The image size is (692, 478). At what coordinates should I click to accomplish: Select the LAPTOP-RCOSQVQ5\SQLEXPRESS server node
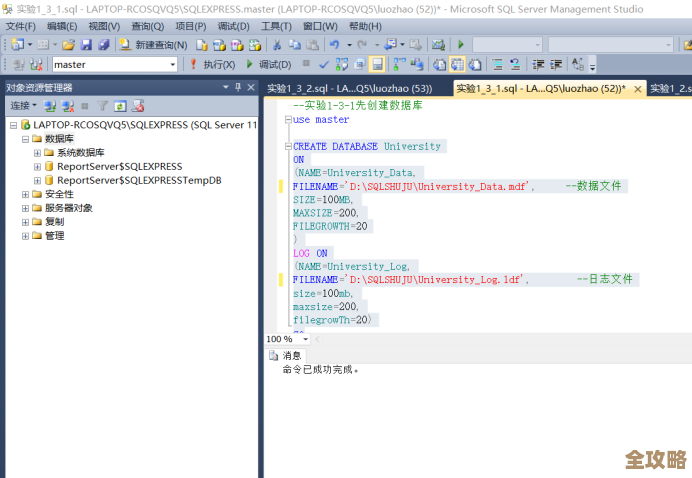coord(145,125)
